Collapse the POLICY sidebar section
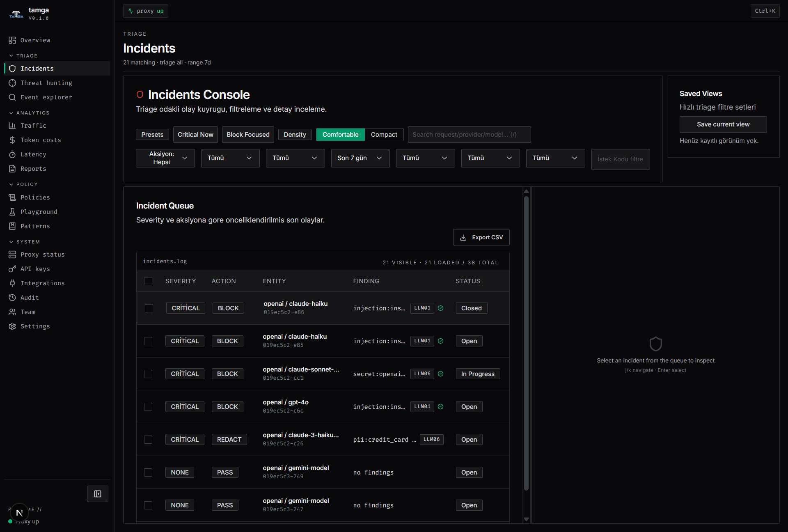 pos(23,184)
